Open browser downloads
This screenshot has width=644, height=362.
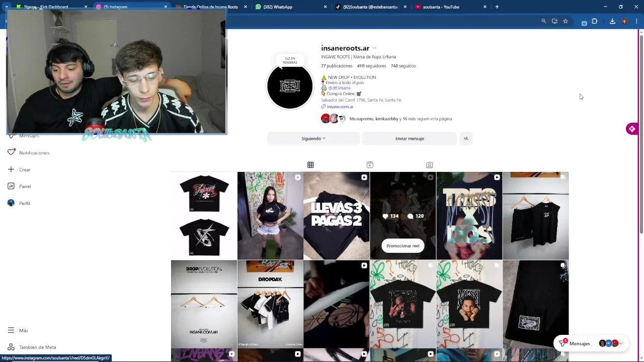pos(612,21)
